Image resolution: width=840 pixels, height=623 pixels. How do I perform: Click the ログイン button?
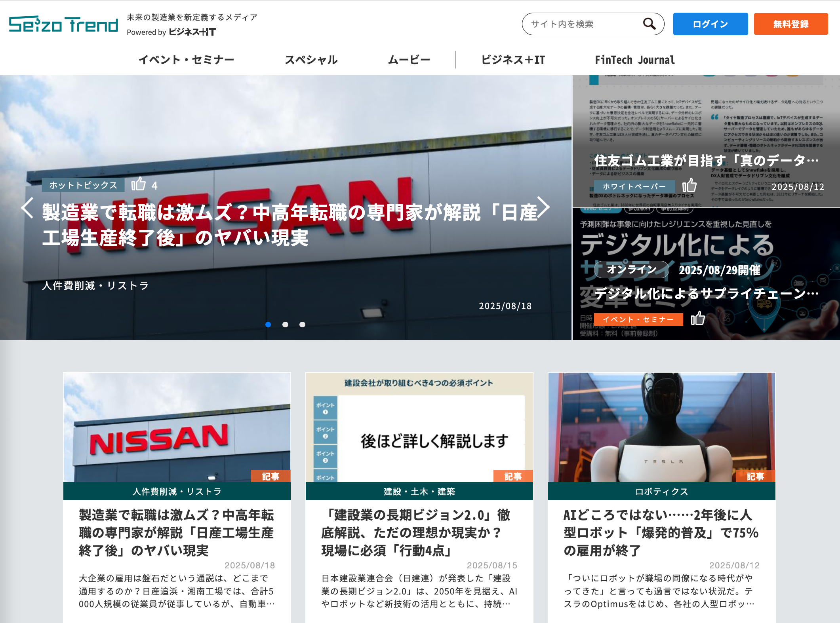coord(710,24)
